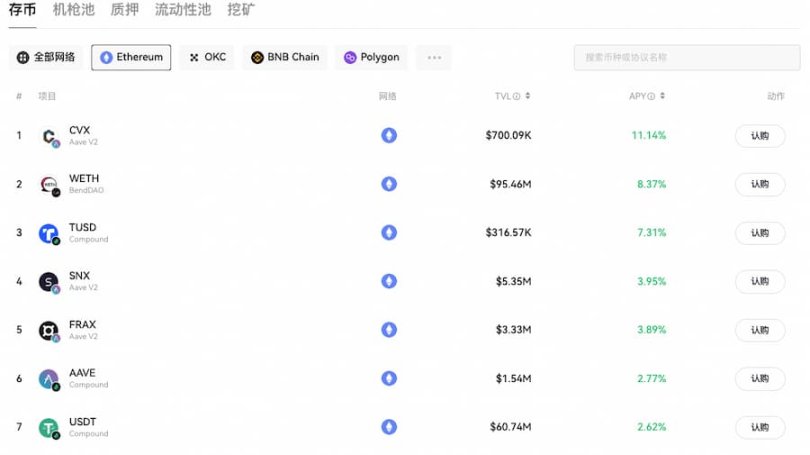The height and width of the screenshot is (455, 810).
Task: Click the AAVE token icon
Action: tap(49, 379)
